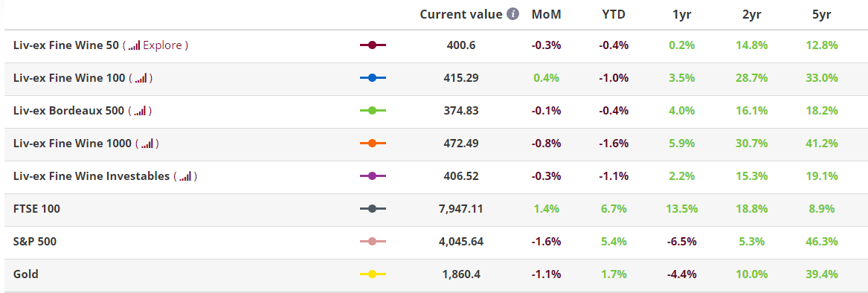Select the YTD column header
The image size is (868, 293).
[x=614, y=14]
